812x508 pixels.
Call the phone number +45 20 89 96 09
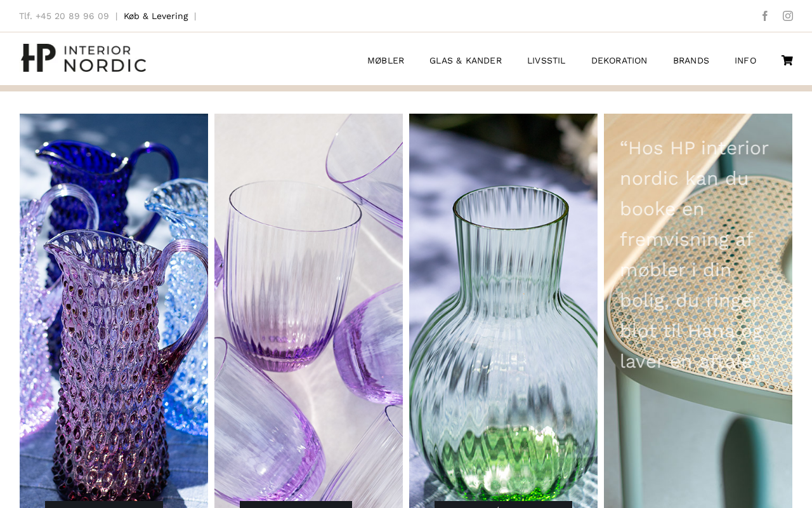click(72, 16)
